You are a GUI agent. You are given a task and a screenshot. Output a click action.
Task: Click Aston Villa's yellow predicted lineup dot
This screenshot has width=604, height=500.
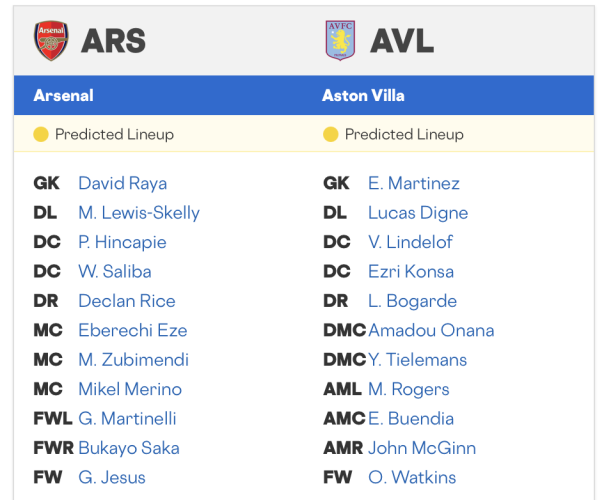click(x=331, y=134)
